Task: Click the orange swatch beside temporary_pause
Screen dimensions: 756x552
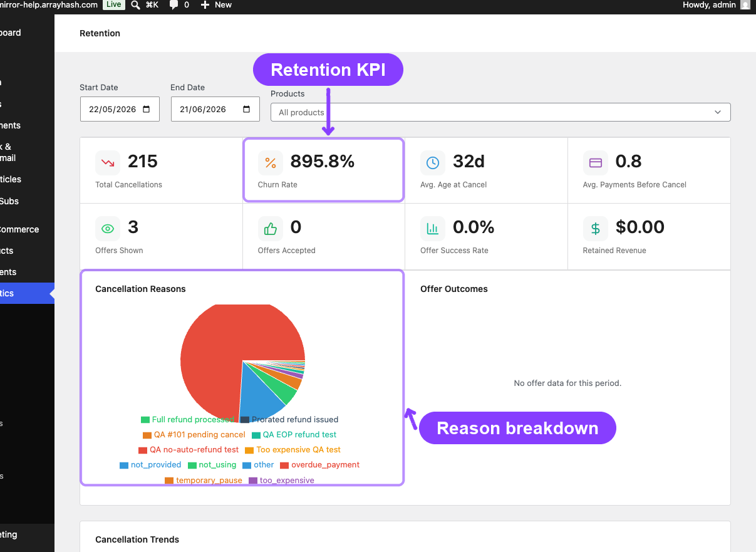Action: point(169,481)
